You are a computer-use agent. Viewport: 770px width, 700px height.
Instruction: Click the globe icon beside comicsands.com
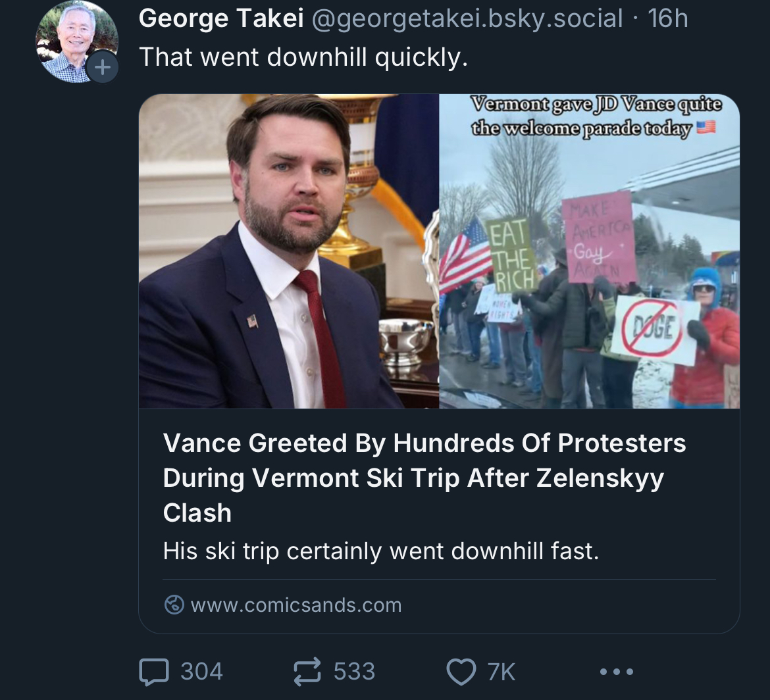[x=174, y=605]
